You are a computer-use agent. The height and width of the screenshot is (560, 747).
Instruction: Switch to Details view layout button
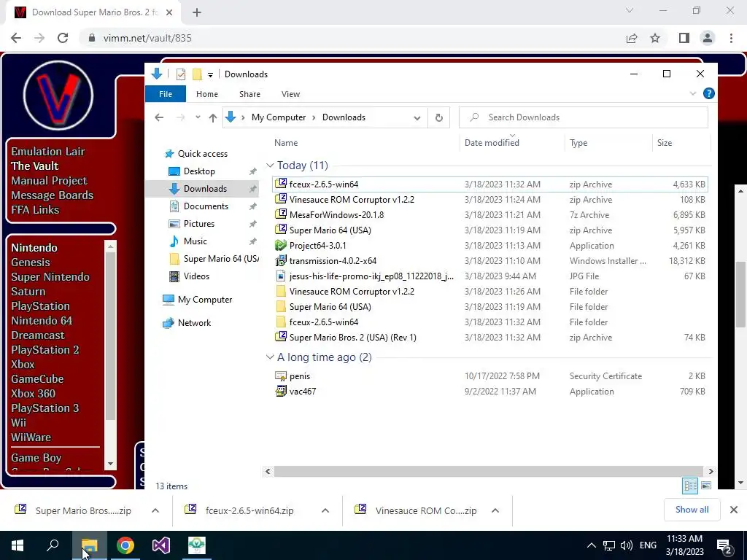[690, 486]
